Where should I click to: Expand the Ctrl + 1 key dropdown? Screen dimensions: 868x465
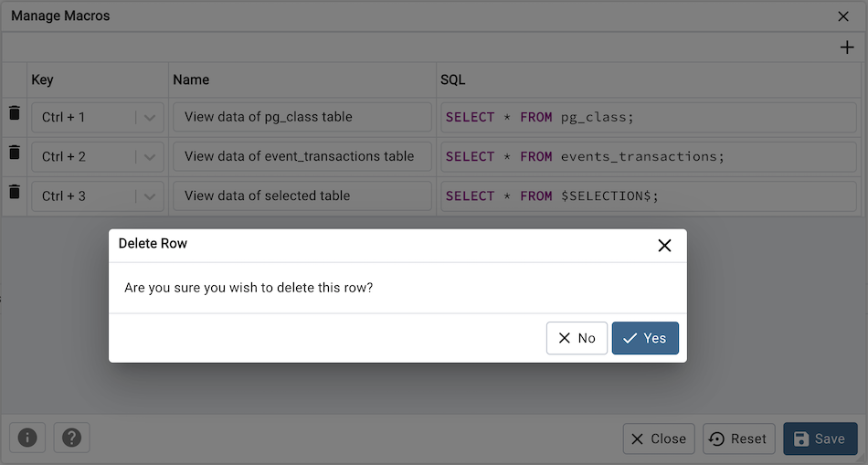click(151, 118)
